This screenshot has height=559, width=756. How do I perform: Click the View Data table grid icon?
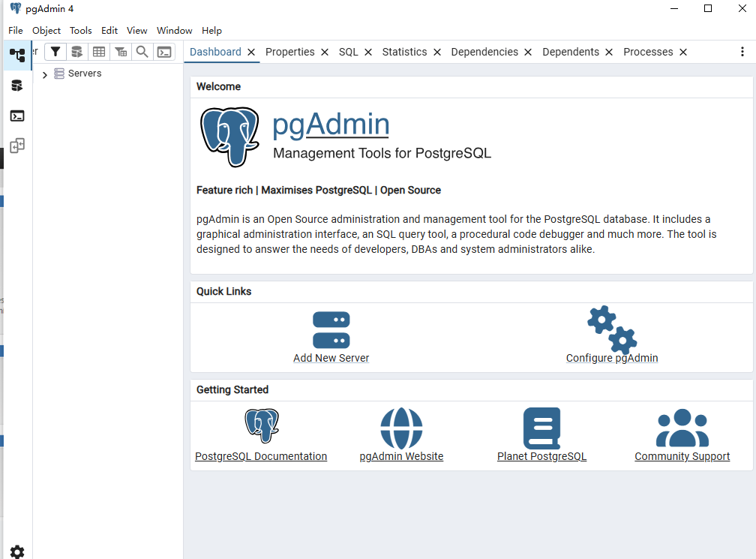99,52
